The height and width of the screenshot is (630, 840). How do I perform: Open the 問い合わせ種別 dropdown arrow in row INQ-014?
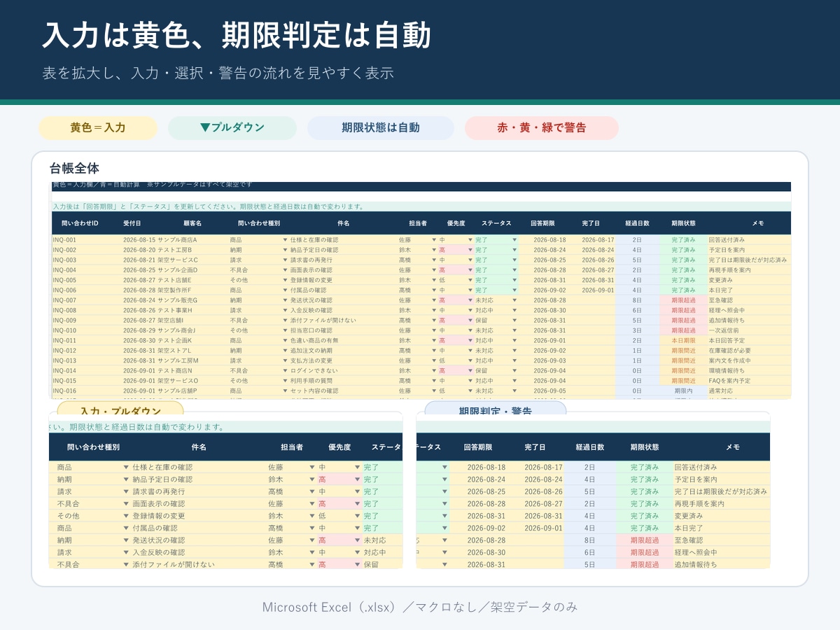click(x=285, y=370)
